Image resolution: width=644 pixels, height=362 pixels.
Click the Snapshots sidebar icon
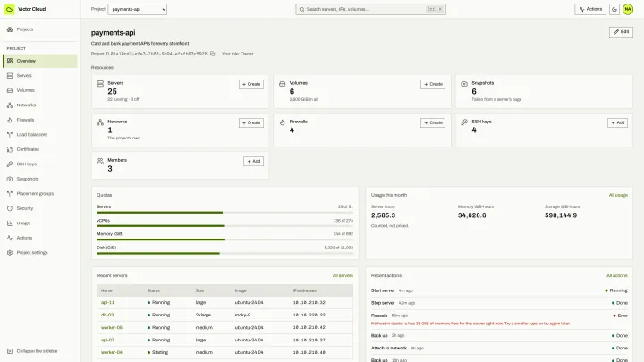point(10,179)
